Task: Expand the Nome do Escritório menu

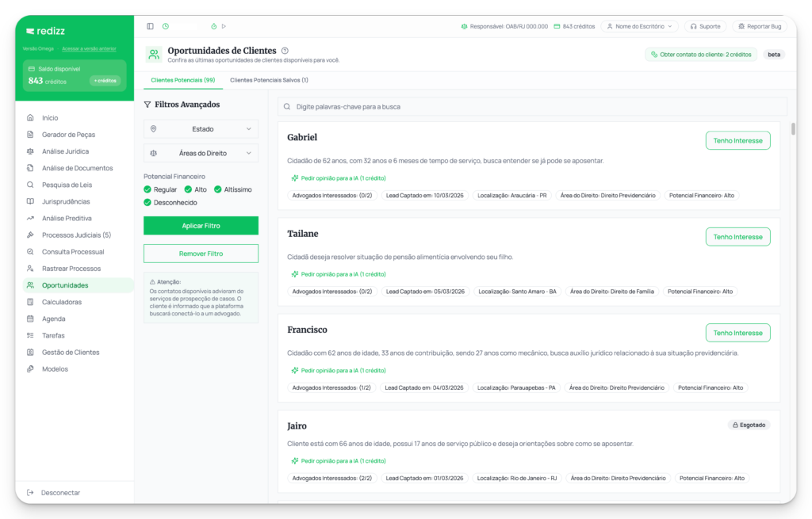Action: [x=639, y=26]
